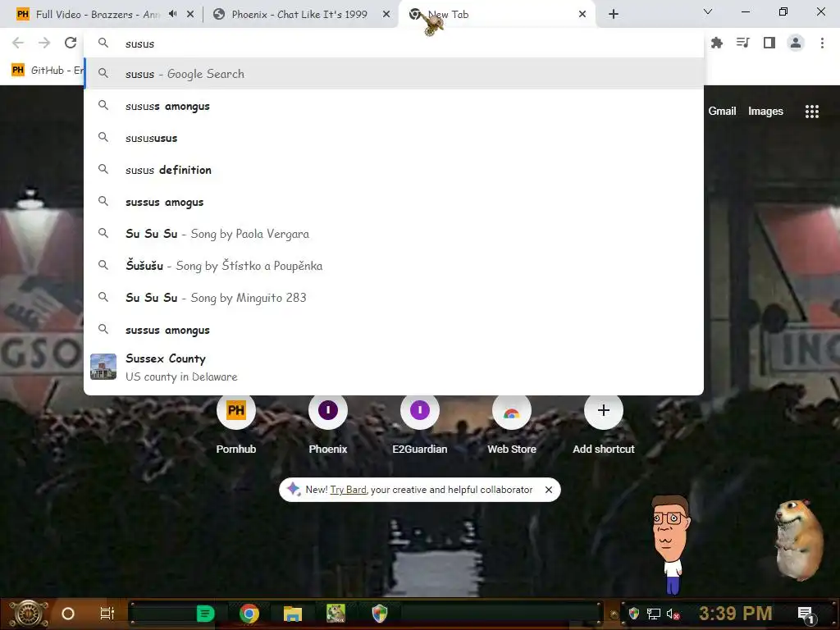
Task: Open the steampunk Start button
Action: pyautogui.click(x=29, y=614)
